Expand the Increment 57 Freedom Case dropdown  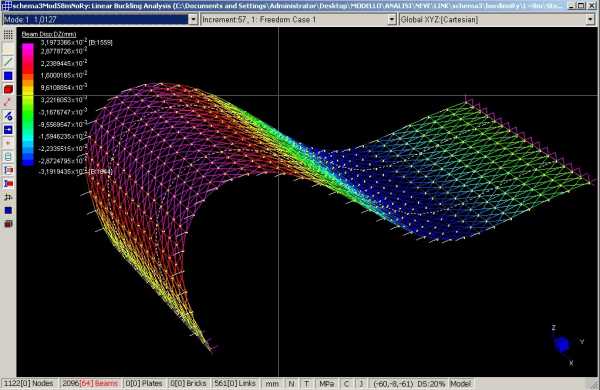[391, 20]
